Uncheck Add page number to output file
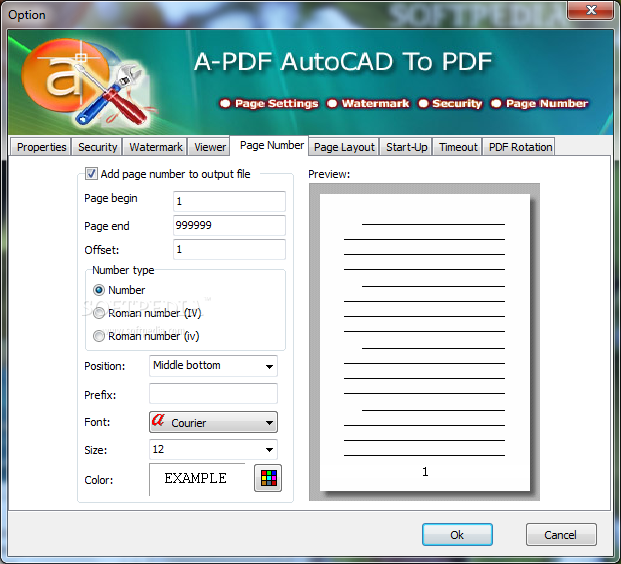621x564 pixels. click(91, 173)
